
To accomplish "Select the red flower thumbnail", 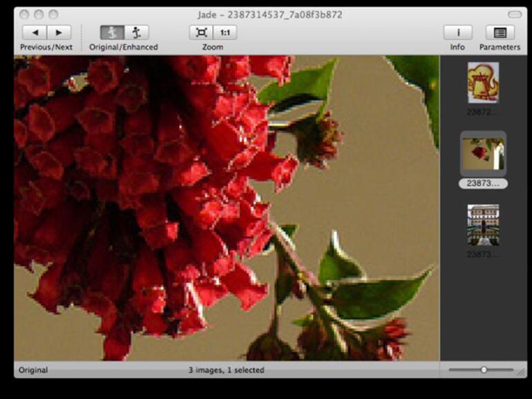I will pos(483,153).
